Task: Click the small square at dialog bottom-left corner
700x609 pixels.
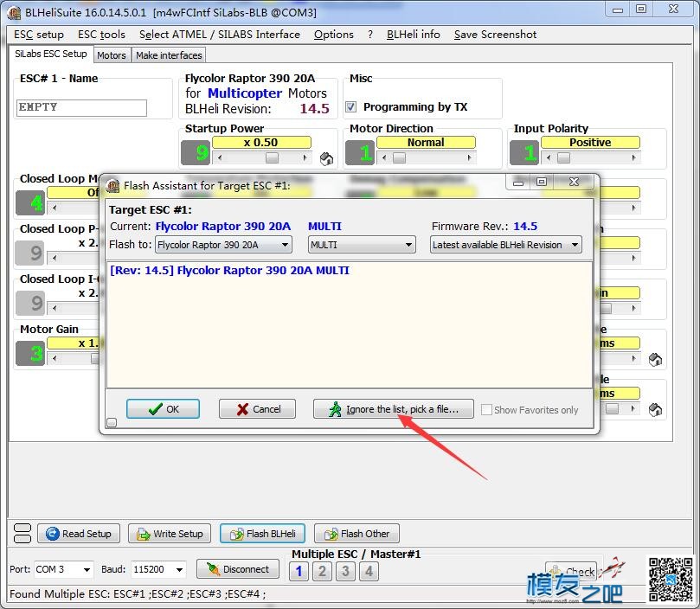Action: 112,422
